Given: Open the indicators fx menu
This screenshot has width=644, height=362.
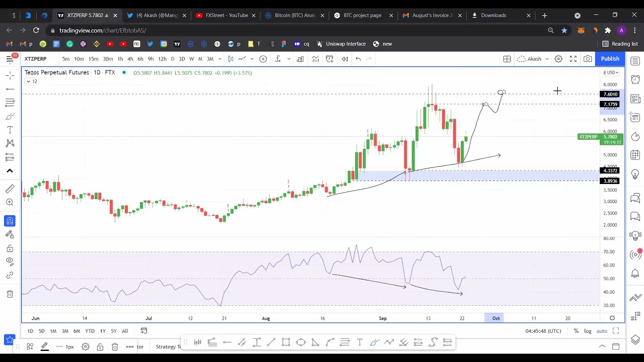Looking at the screenshot, I should pos(278,59).
